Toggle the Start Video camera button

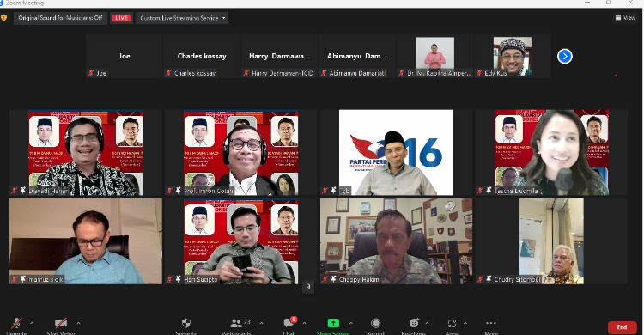61,323
